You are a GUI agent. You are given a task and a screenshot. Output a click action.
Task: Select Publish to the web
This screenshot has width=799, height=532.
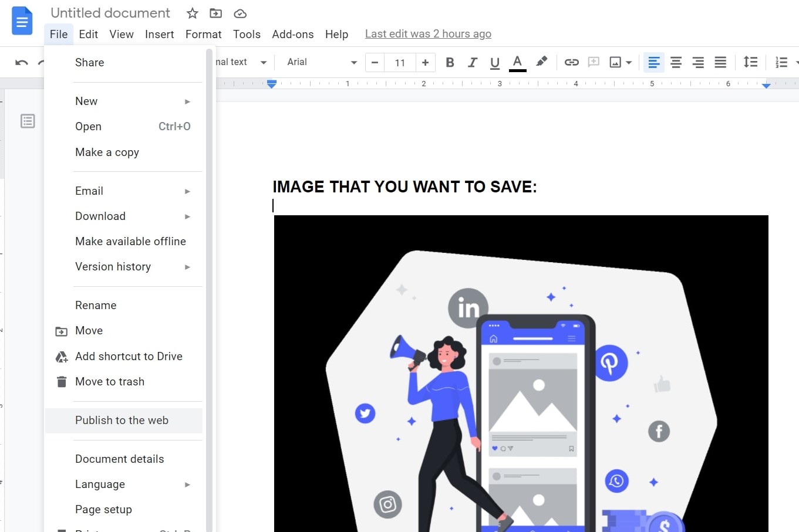[x=123, y=420]
